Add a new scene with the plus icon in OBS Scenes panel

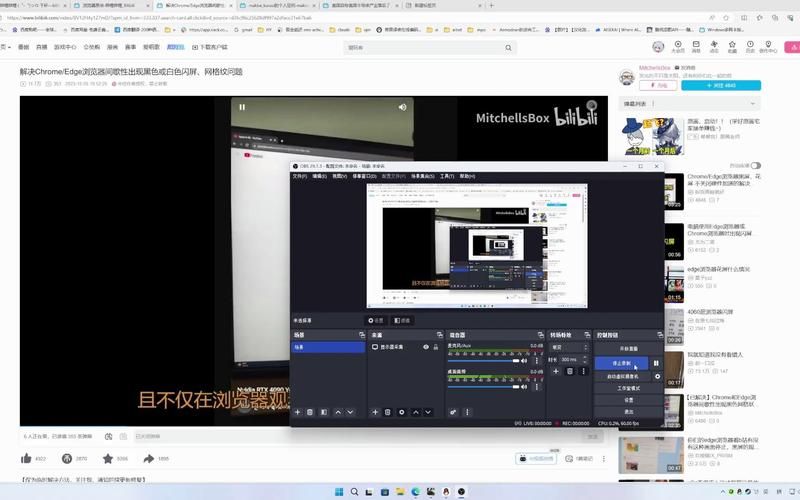(297, 412)
